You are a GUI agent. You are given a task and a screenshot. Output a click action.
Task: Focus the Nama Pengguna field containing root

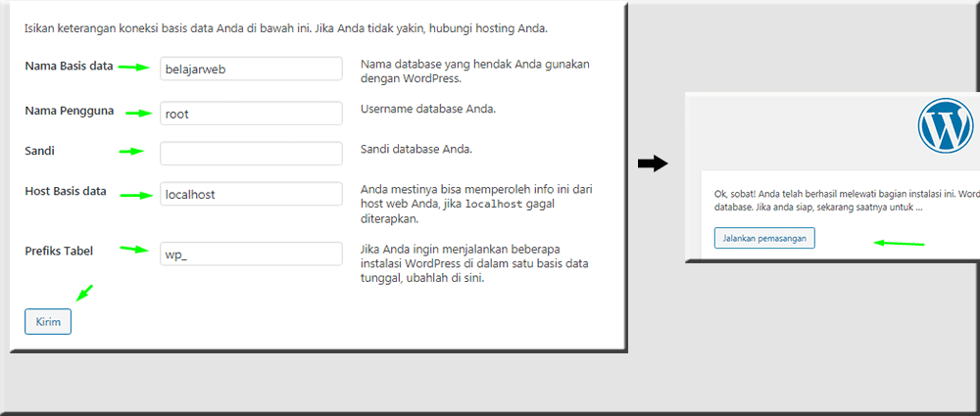pos(251,114)
